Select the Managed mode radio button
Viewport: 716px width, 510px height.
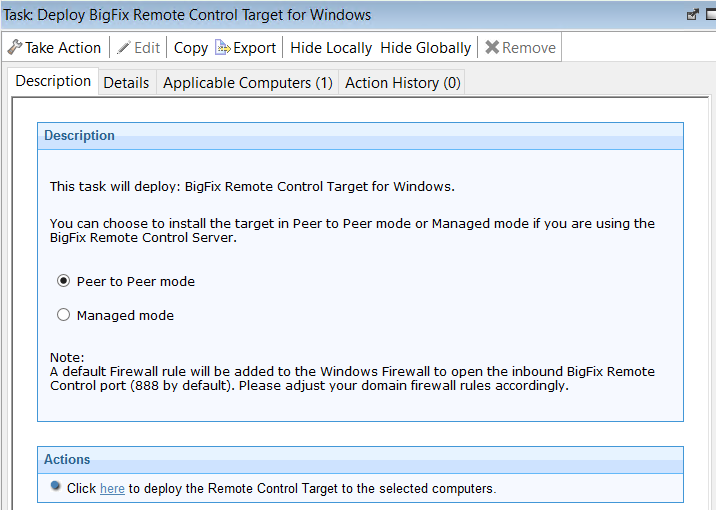coord(63,315)
